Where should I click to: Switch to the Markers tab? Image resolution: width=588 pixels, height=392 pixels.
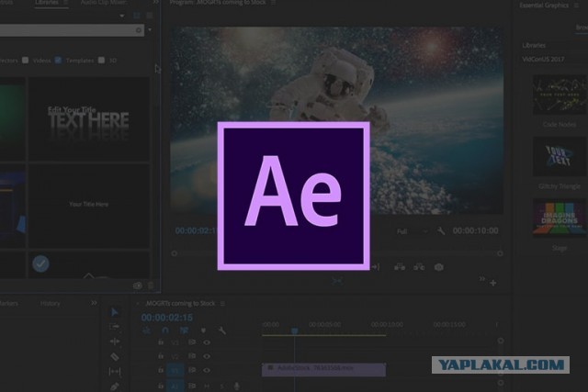tap(7, 303)
